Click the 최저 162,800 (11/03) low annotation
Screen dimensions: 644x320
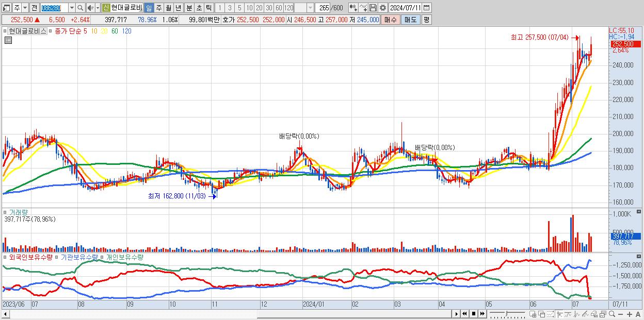176,196
